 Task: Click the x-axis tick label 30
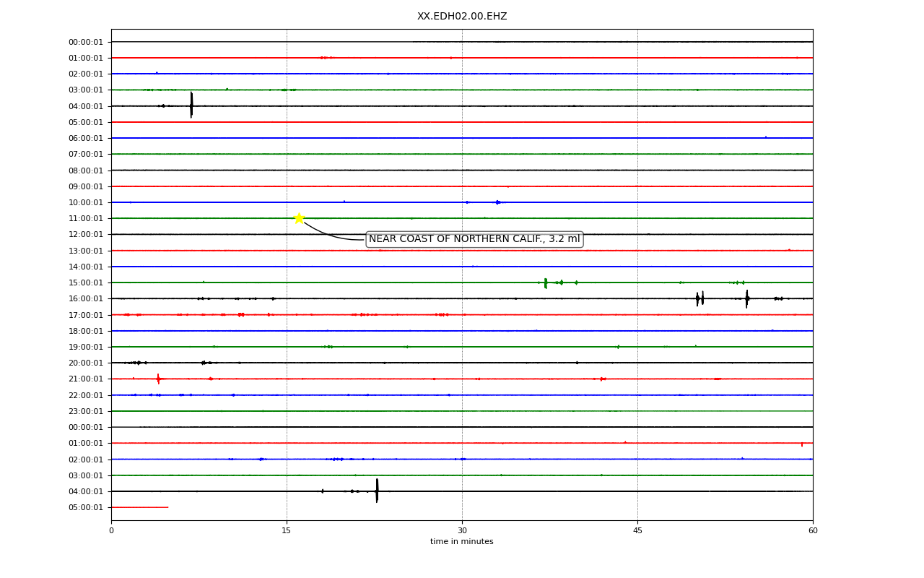pos(462,531)
